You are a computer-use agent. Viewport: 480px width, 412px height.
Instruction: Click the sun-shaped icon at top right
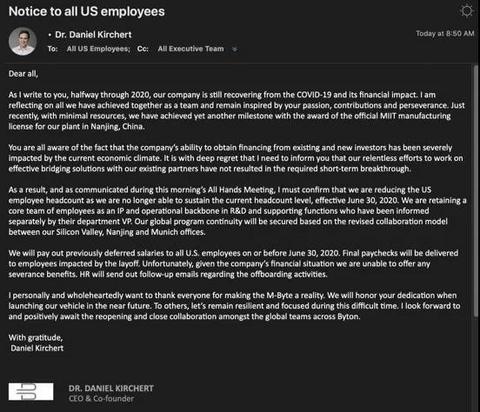point(467,11)
